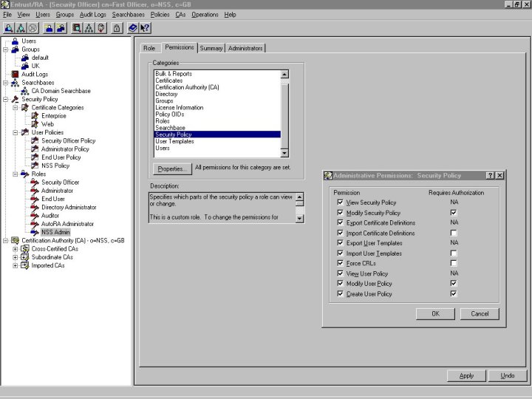The width and height of the screenshot is (532, 399).
Task: Click the NSS Policy icon
Action: [35, 166]
